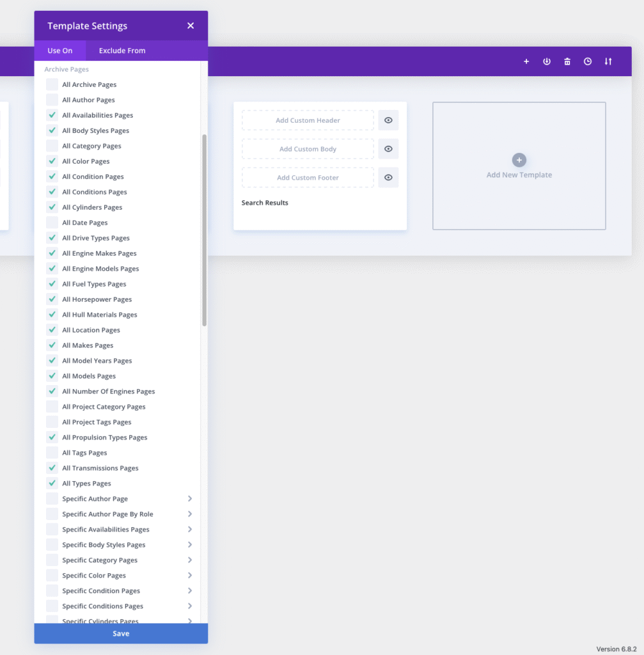Uncheck All Hull Materials Pages
Screen dimensions: 644x655
pyautogui.click(x=52, y=315)
